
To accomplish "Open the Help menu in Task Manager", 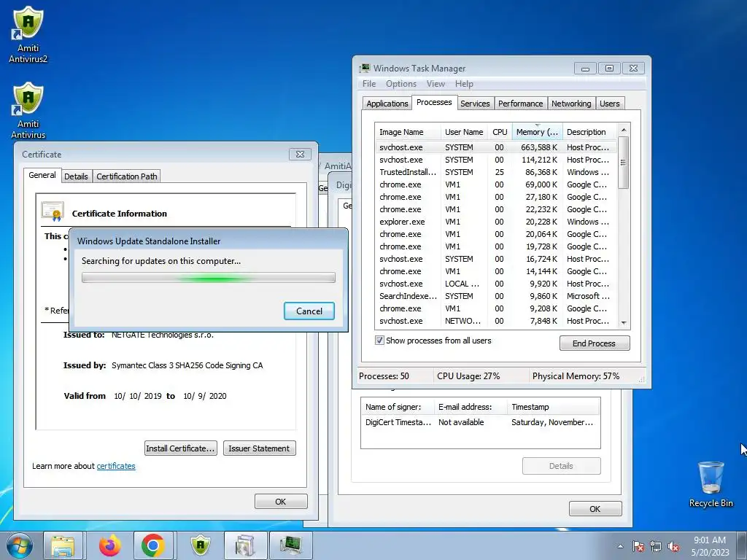I will (x=464, y=84).
